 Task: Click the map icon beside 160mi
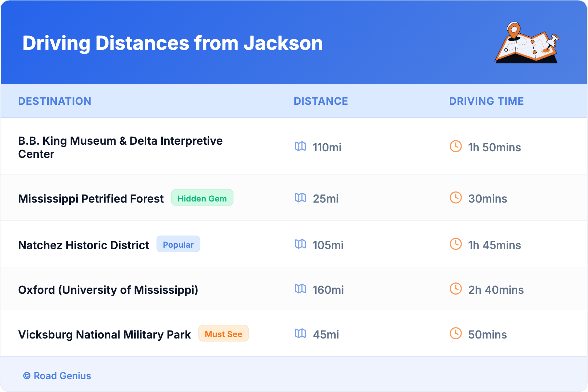coord(300,289)
